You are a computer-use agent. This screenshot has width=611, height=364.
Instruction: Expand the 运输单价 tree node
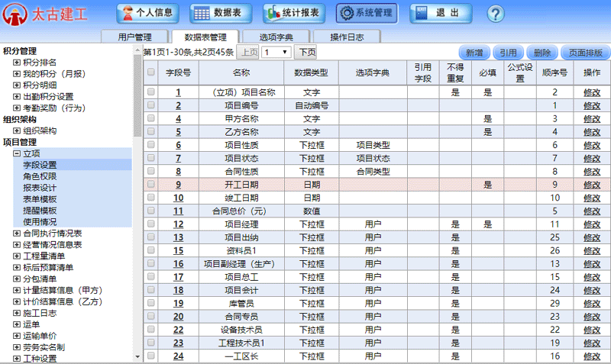17,336
